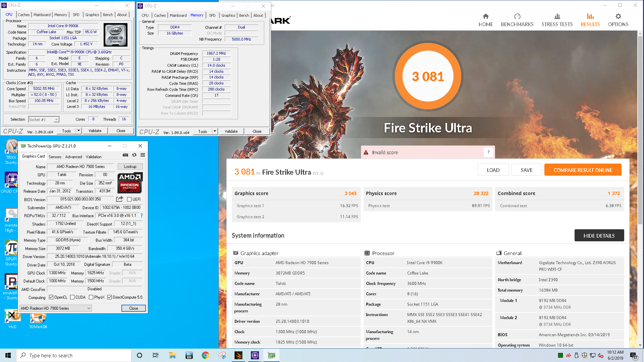Expand the Tools dropdown arrow in CPU-Z Memory window
644x362 pixels.
[215, 131]
